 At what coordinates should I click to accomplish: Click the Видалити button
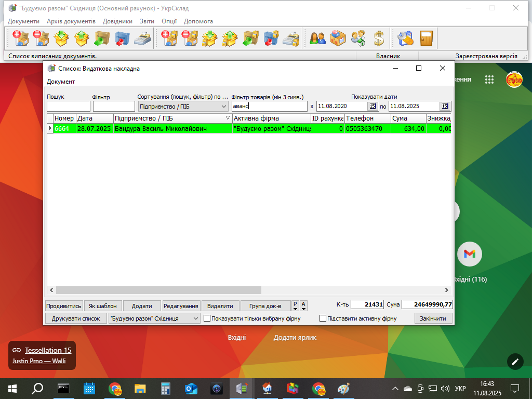tap(220, 305)
